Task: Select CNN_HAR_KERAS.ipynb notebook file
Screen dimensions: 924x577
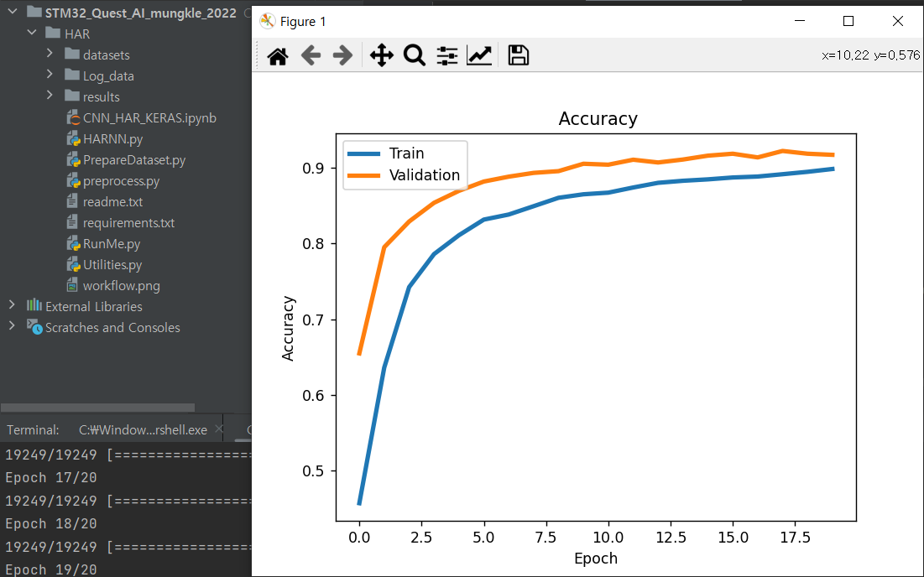Action: click(x=149, y=118)
